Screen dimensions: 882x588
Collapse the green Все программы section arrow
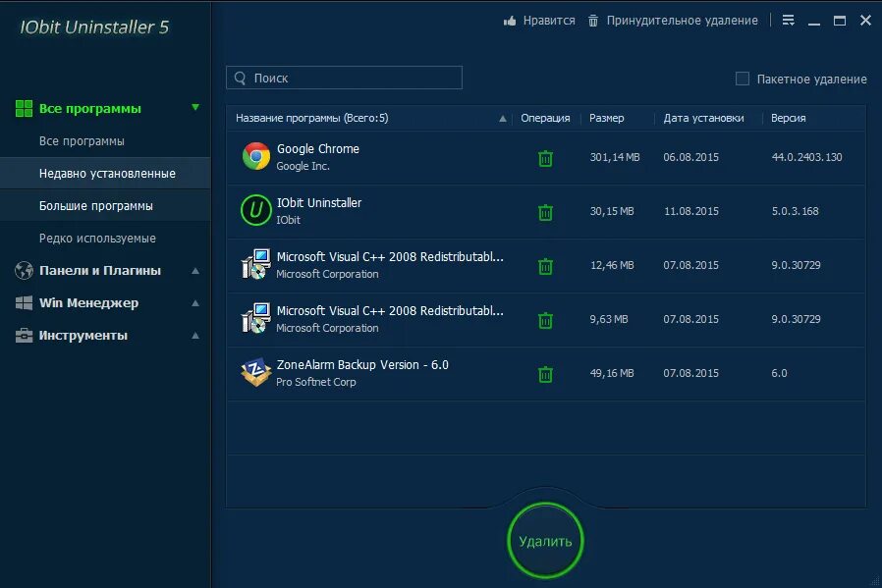pyautogui.click(x=195, y=107)
